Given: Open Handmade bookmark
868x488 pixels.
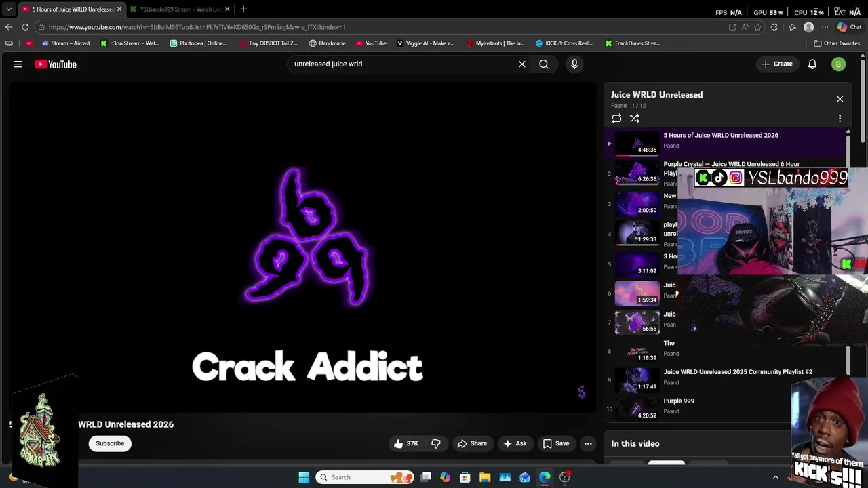Looking at the screenshot, I should (327, 43).
